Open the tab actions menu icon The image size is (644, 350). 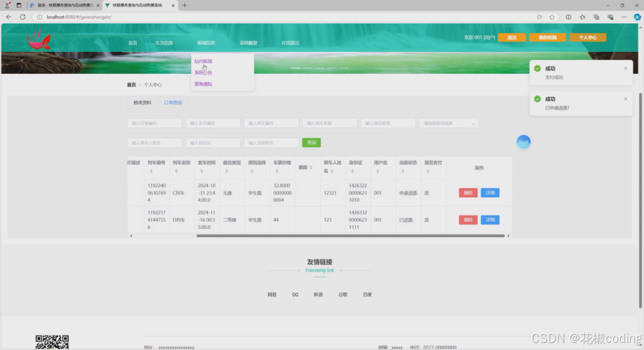pyautogui.click(x=19, y=5)
